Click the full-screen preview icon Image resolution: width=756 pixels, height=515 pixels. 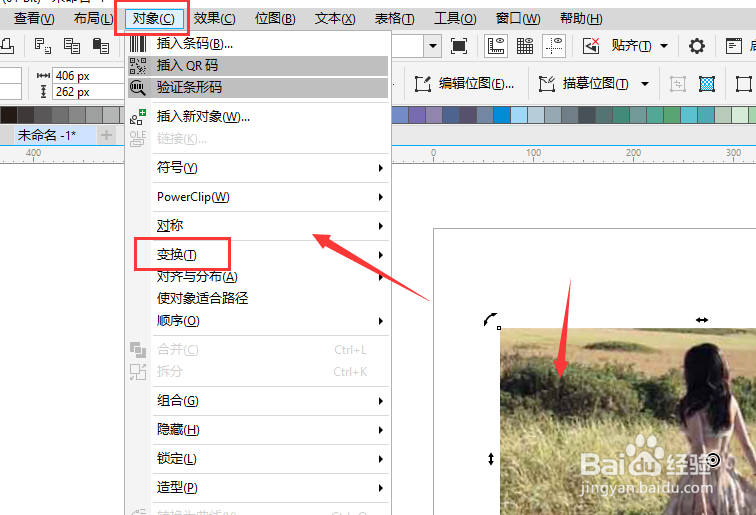459,46
